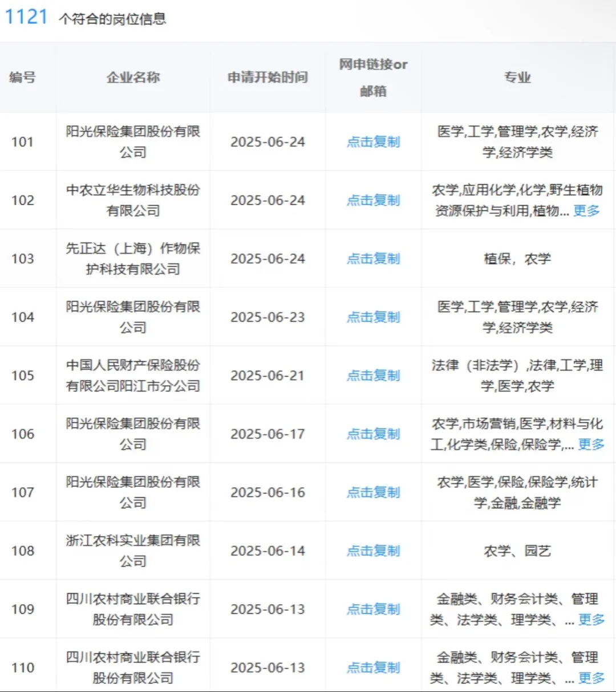This screenshot has width=616, height=692.
Task: Click date 2025-06-23
Action: pos(268,317)
